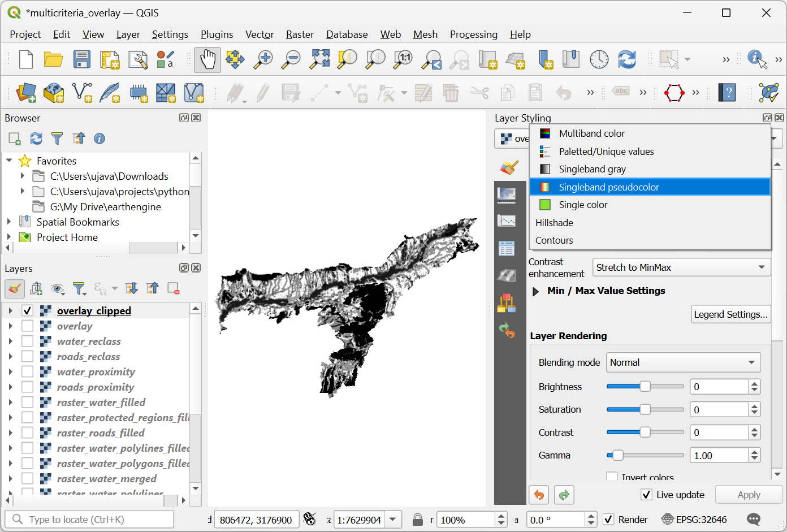Open Transparency tab in Layer Styling
This screenshot has height=532, width=787.
pyautogui.click(x=507, y=195)
